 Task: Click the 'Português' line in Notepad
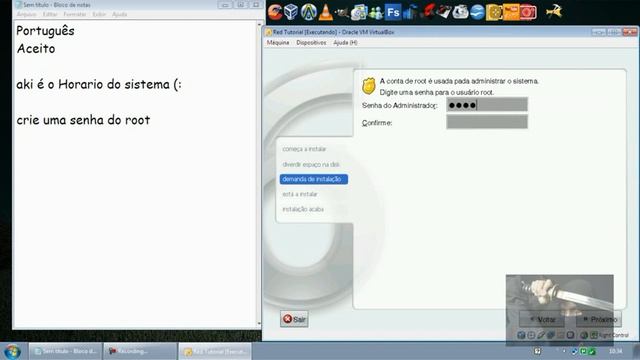point(45,31)
